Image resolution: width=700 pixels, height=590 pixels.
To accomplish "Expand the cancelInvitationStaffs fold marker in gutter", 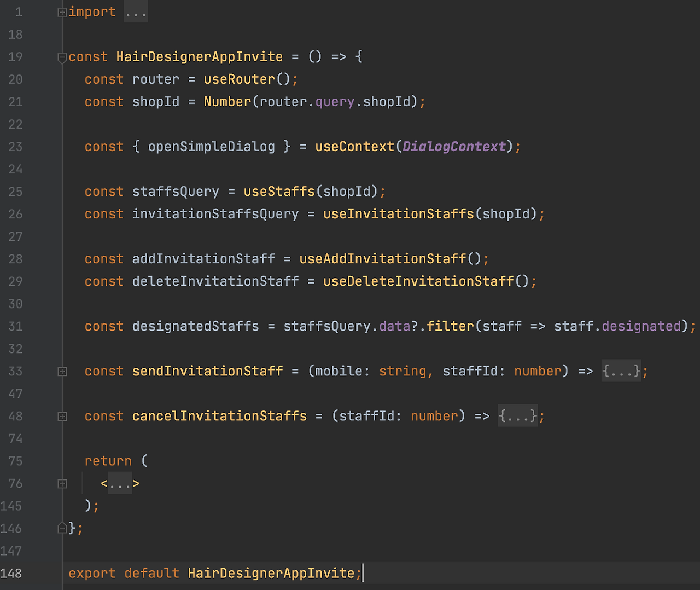I will coord(62,417).
